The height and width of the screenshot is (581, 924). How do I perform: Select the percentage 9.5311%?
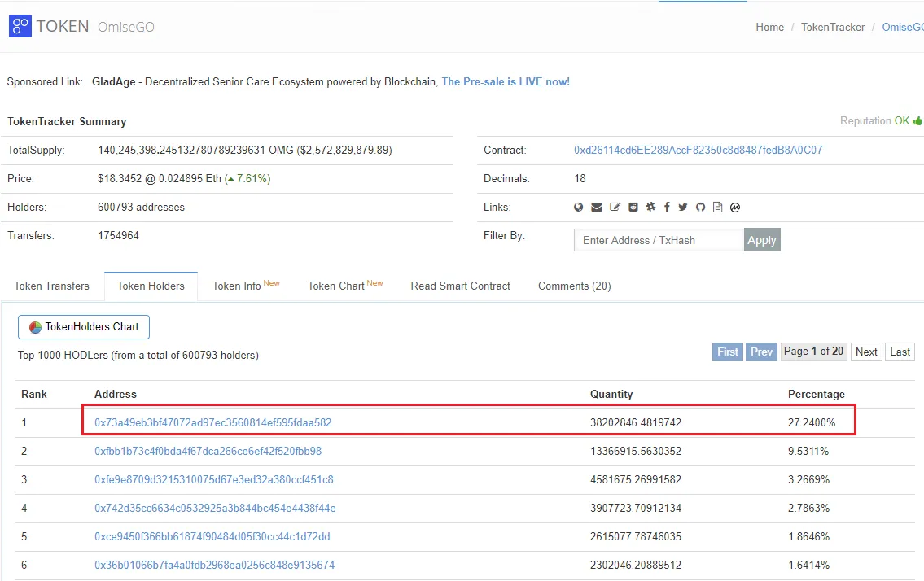[808, 451]
